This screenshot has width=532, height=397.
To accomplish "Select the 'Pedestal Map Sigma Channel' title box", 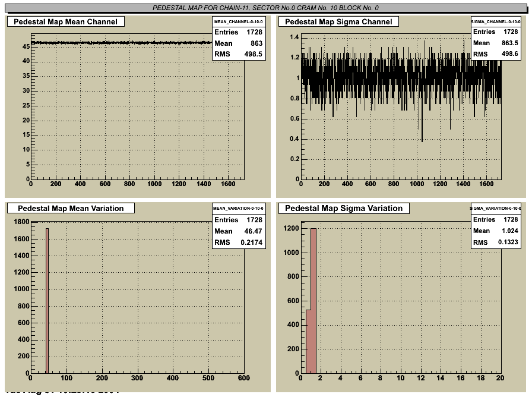I will [x=338, y=21].
